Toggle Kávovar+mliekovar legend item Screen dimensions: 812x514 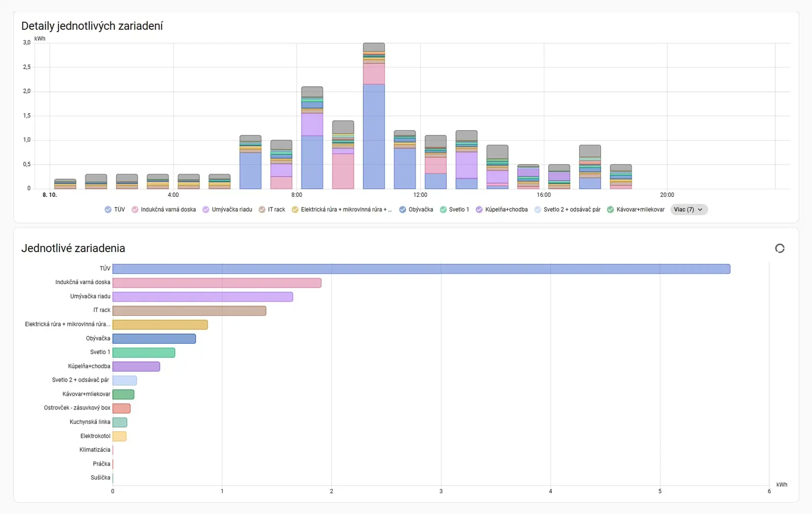tap(636, 210)
